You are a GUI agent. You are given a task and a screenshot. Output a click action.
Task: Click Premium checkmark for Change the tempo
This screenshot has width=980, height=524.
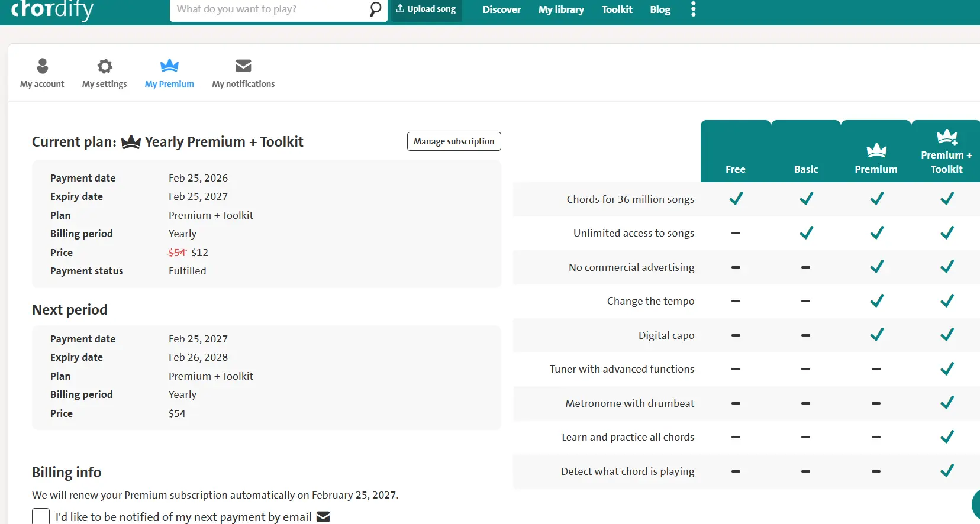click(876, 300)
